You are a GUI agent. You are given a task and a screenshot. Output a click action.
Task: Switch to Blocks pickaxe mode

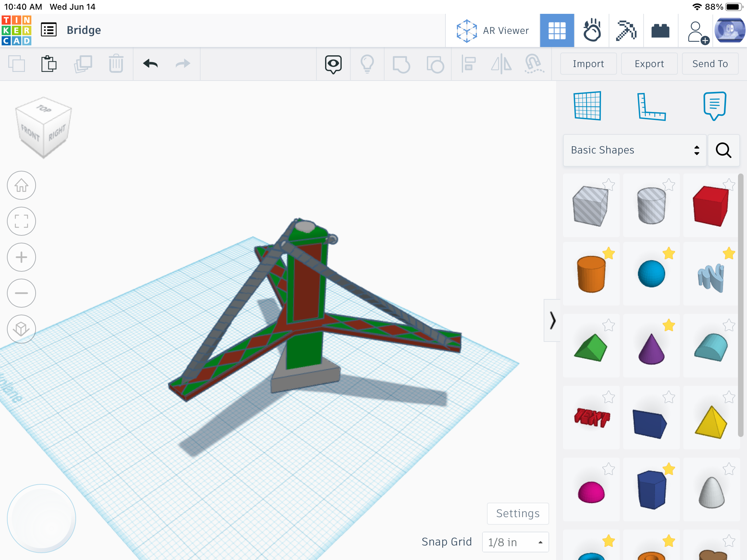click(626, 31)
